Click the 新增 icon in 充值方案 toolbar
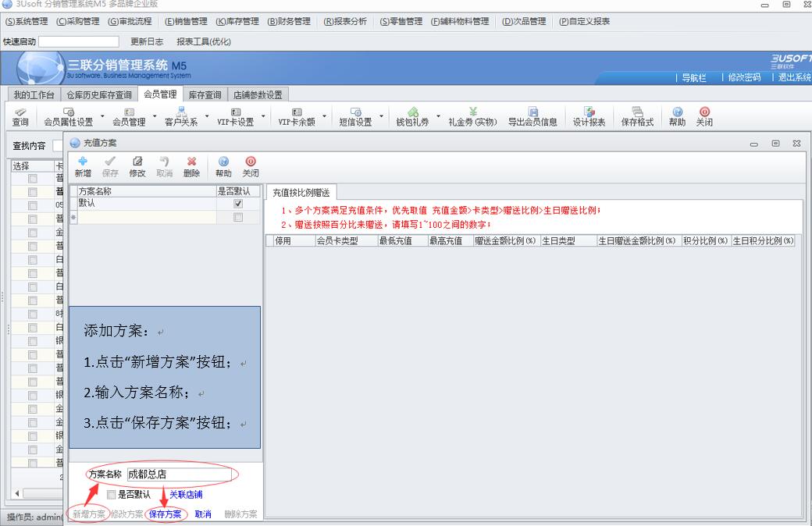The height and width of the screenshot is (526, 812). [82, 166]
